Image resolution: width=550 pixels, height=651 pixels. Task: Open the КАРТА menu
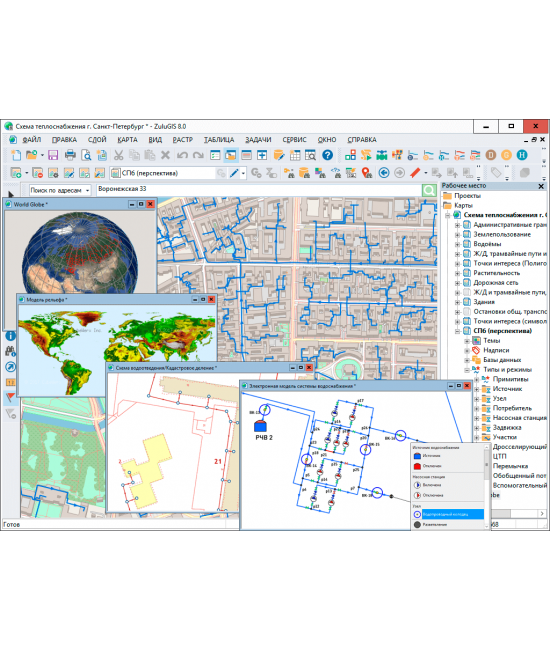(127, 140)
